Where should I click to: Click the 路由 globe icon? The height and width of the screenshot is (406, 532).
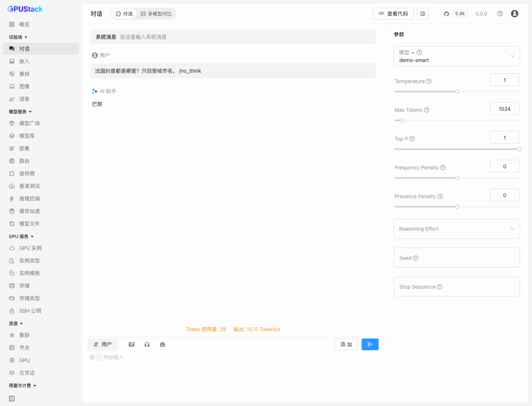12,161
